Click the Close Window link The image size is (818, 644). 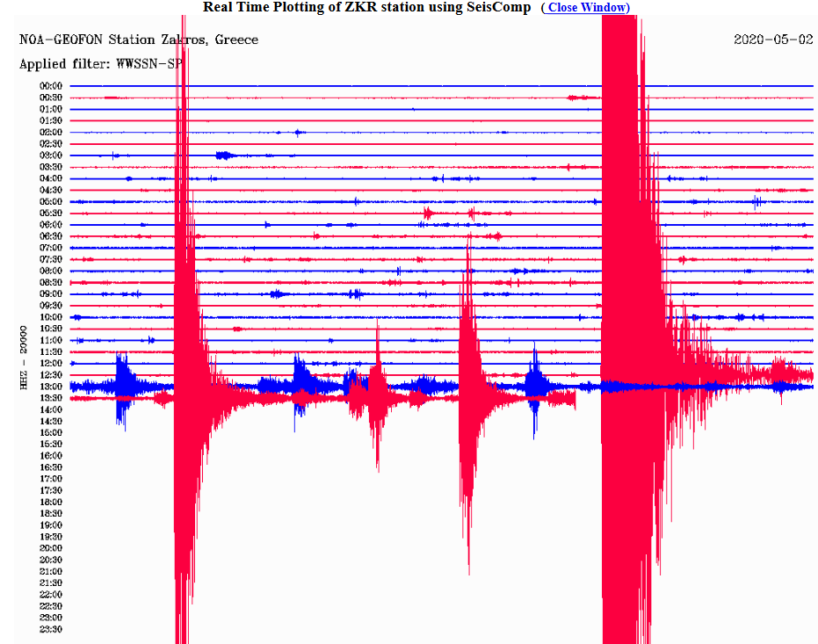[589, 7]
